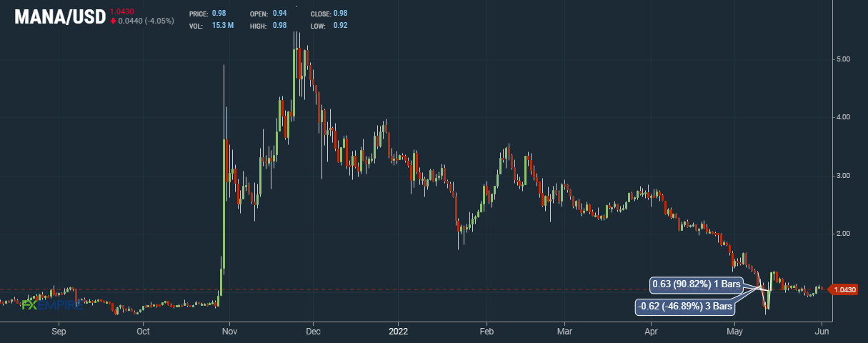
Task: Click the FX Empire logo
Action: tap(52, 305)
